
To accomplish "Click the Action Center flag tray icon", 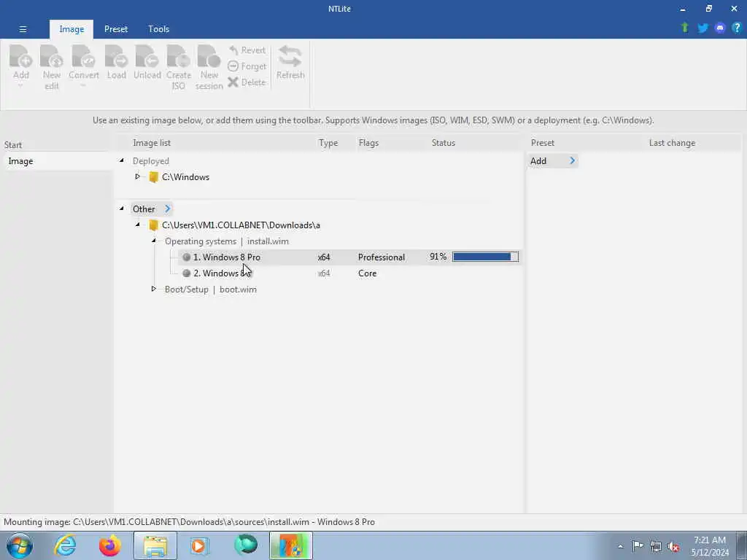I will pos(638,545).
